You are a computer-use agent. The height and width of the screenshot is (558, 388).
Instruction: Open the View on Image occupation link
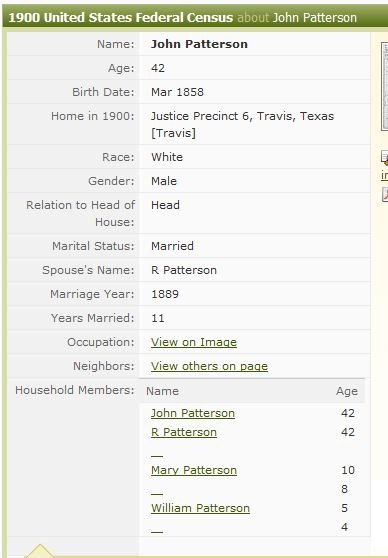tap(194, 342)
